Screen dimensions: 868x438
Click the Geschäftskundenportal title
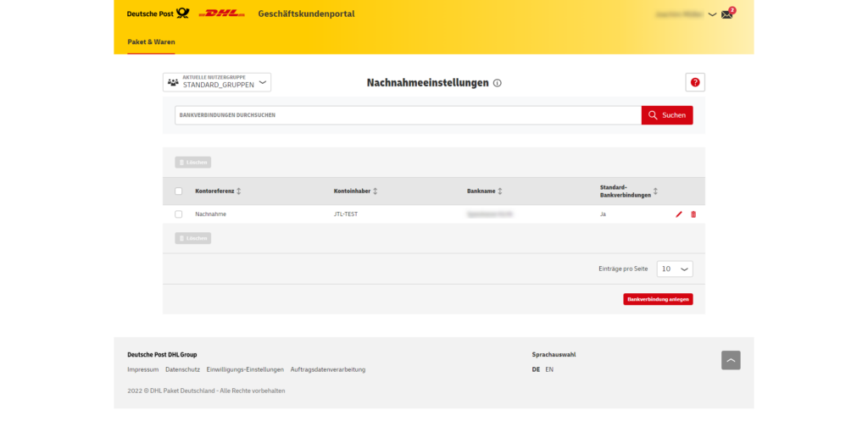[306, 14]
